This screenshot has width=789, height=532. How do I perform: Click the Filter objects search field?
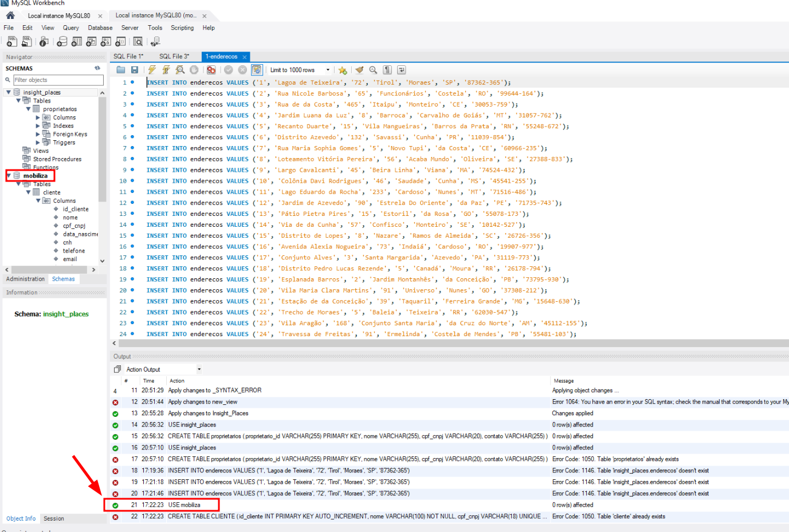57,80
